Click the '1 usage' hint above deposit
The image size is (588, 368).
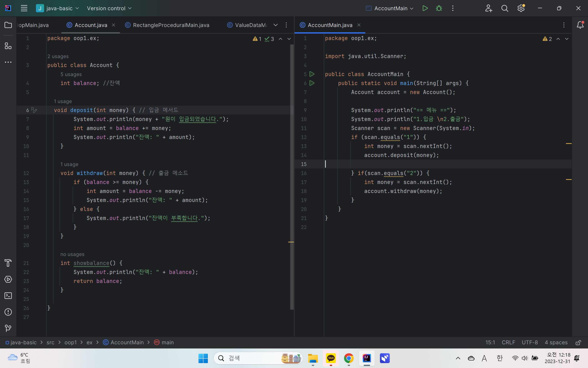[63, 101]
